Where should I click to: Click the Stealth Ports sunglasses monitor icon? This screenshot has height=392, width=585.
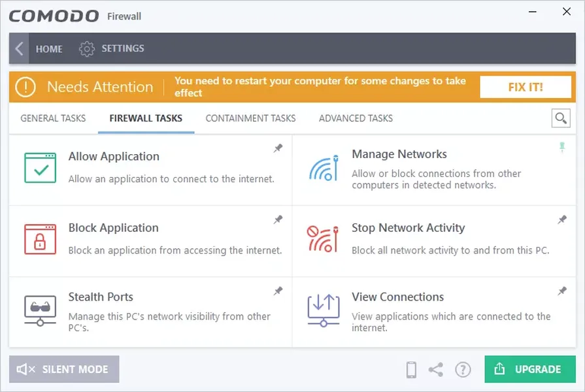40,310
